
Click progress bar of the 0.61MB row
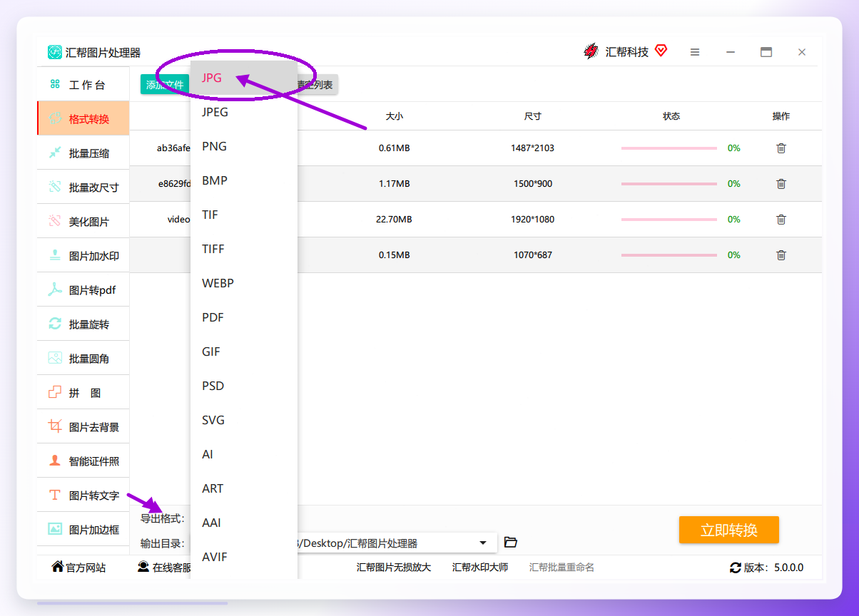click(669, 148)
